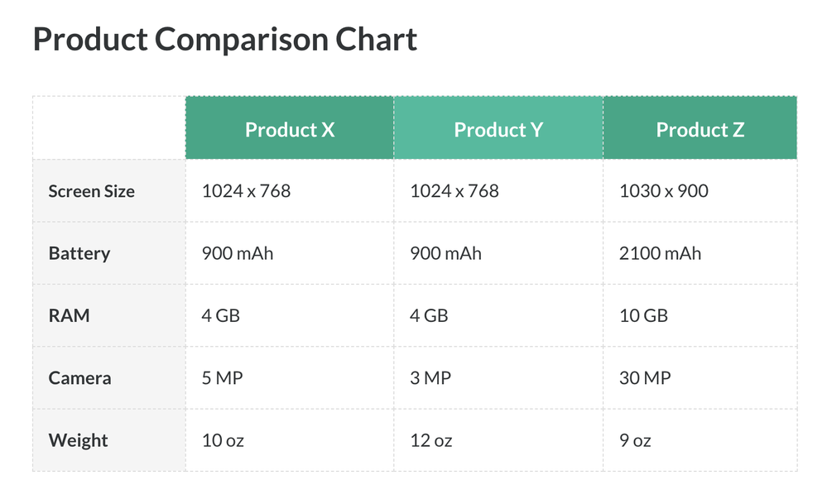Image resolution: width=827 pixels, height=504 pixels.
Task: Click the Weight row label
Action: point(78,440)
